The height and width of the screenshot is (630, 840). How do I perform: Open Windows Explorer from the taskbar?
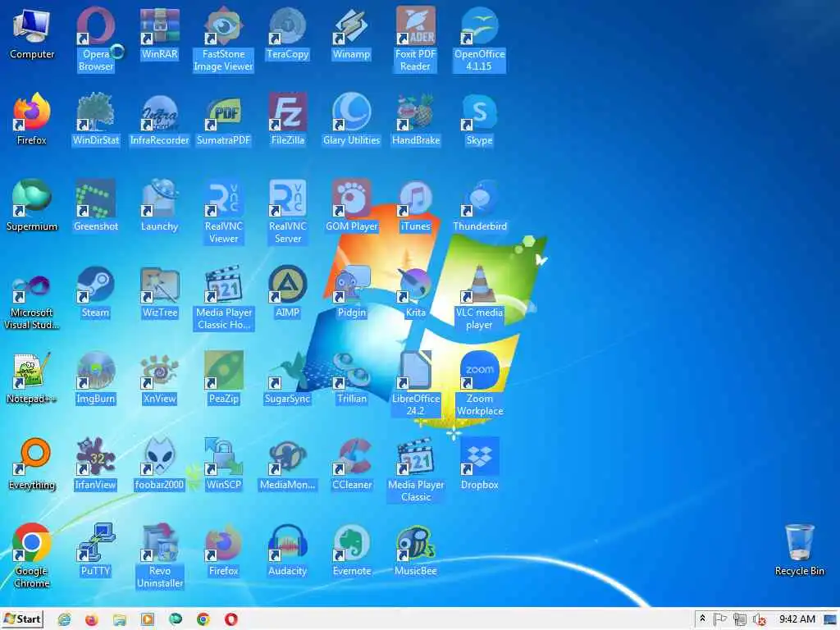(x=120, y=619)
